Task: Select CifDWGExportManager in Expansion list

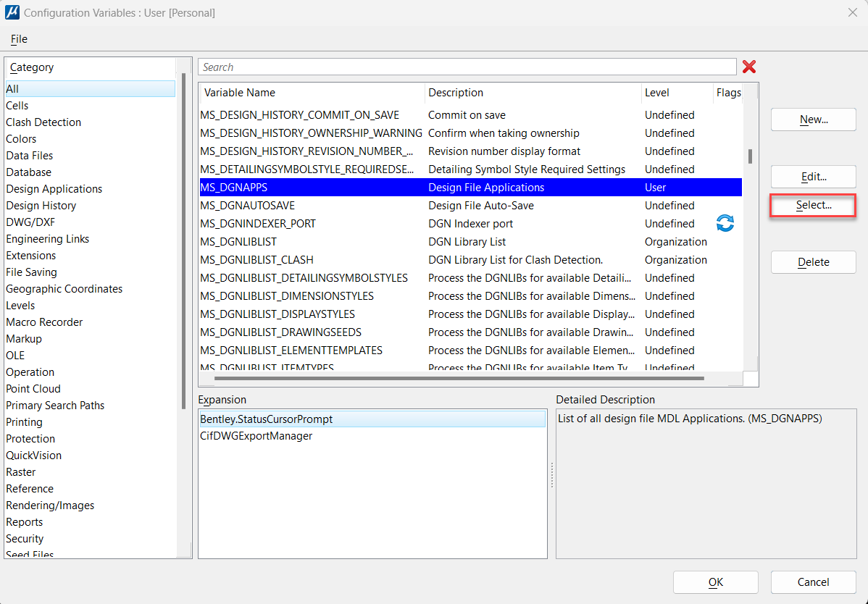Action: pos(256,436)
